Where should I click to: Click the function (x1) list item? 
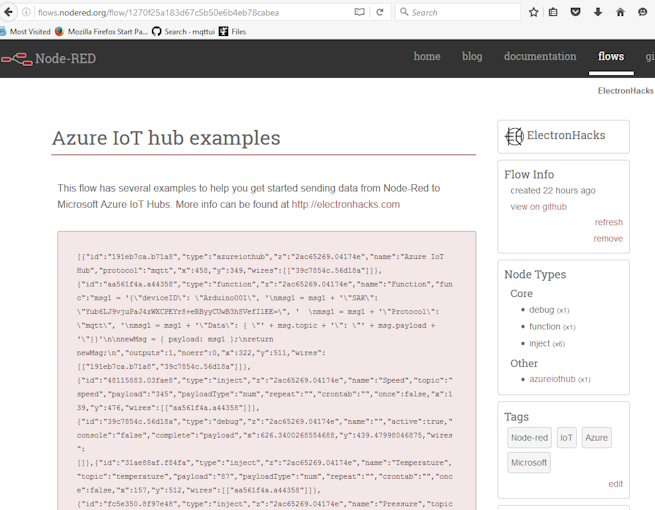tap(552, 327)
